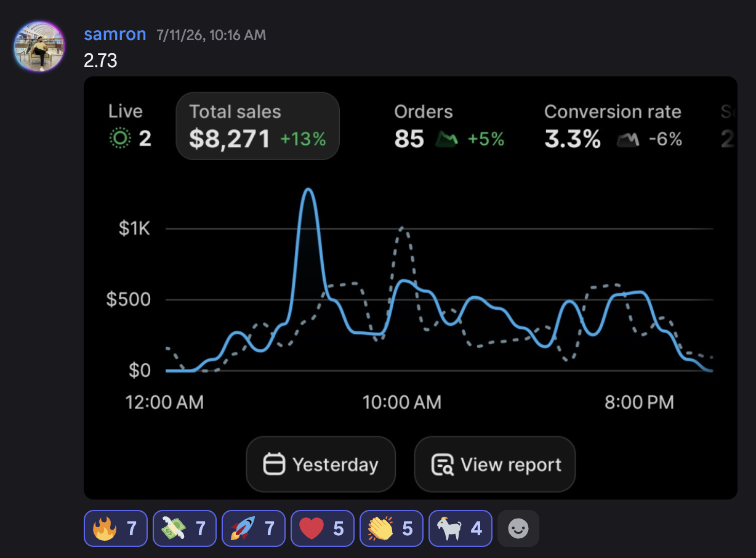The height and width of the screenshot is (558, 756).
Task: Open samron's profile avatar
Action: [x=39, y=46]
